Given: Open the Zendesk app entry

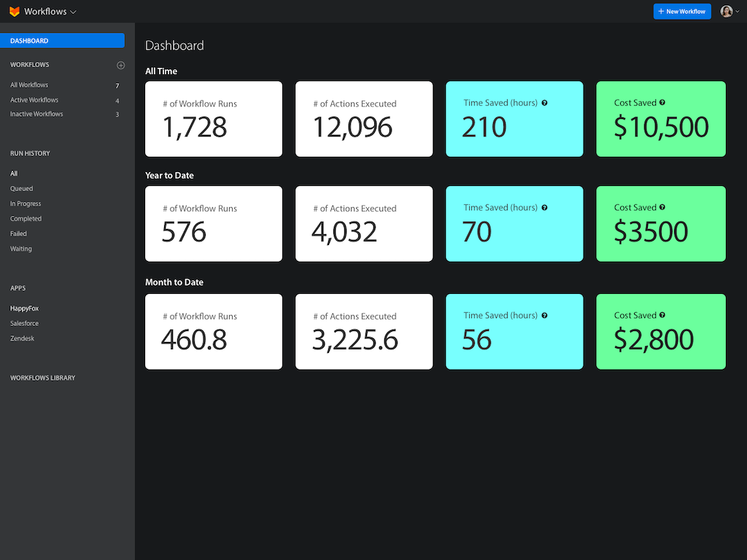Looking at the screenshot, I should [23, 338].
